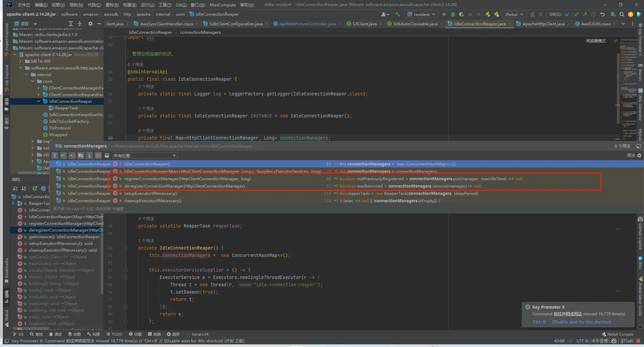
Task: Switch to SdkClientConfiguration.java tab
Action: [236, 24]
